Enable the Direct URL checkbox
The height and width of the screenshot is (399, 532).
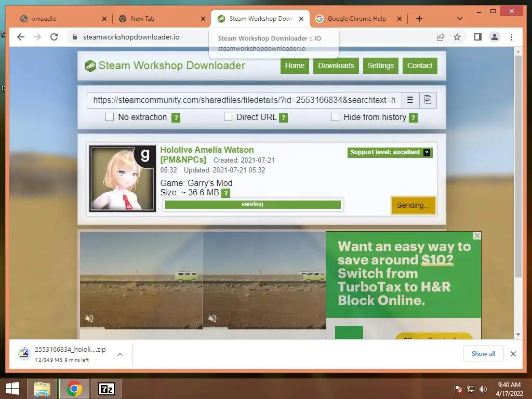click(228, 117)
